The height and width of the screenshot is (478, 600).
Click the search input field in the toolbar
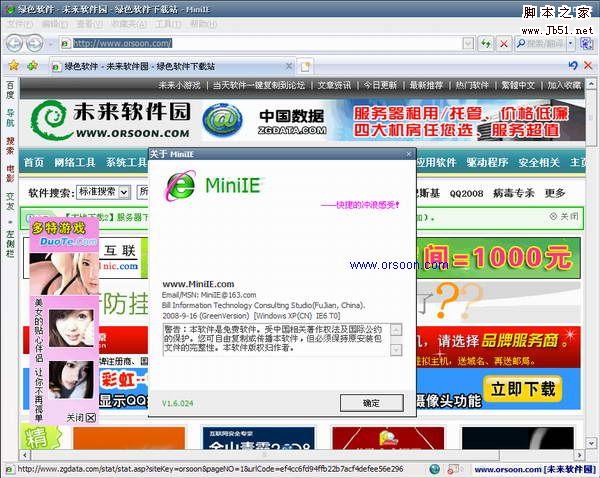coord(546,44)
